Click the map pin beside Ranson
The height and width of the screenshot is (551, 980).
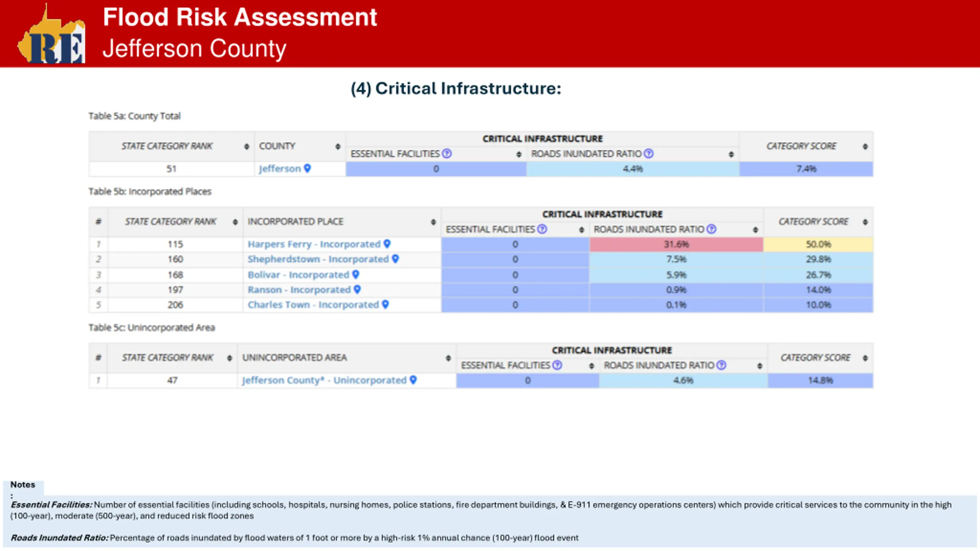357,290
